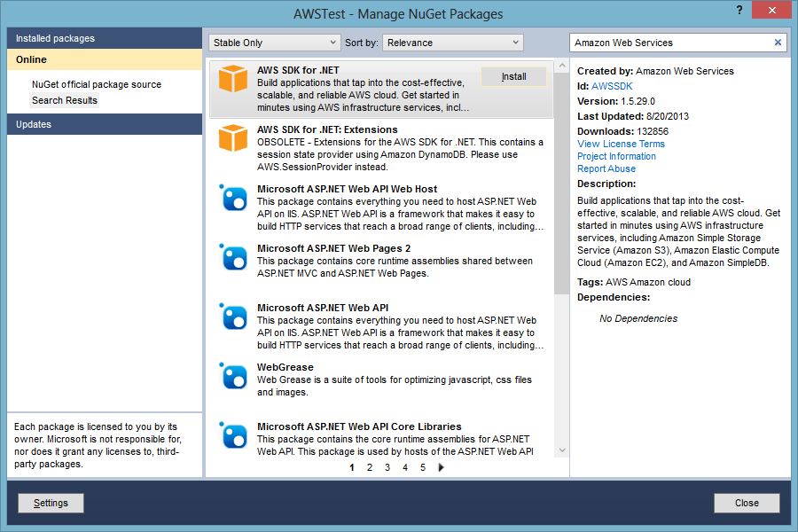This screenshot has height=532, width=798.
Task: Click the ASP.NET Web API Web Host icon
Action: coord(233,198)
